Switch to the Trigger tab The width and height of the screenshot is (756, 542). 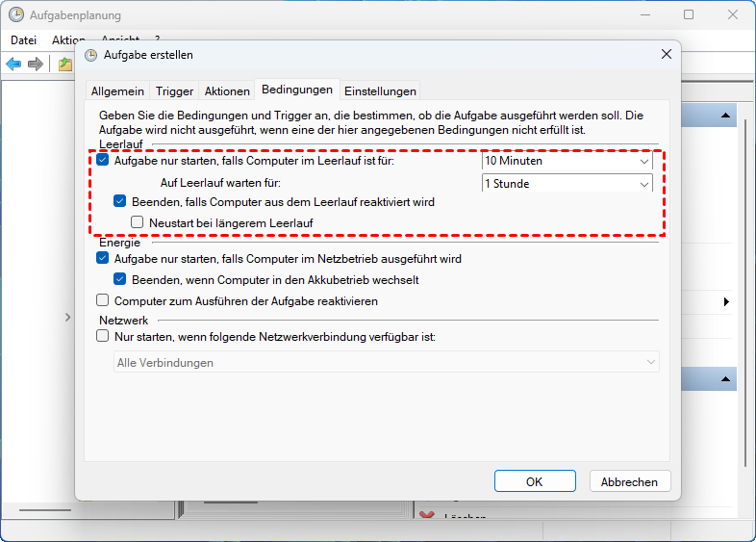tap(174, 90)
